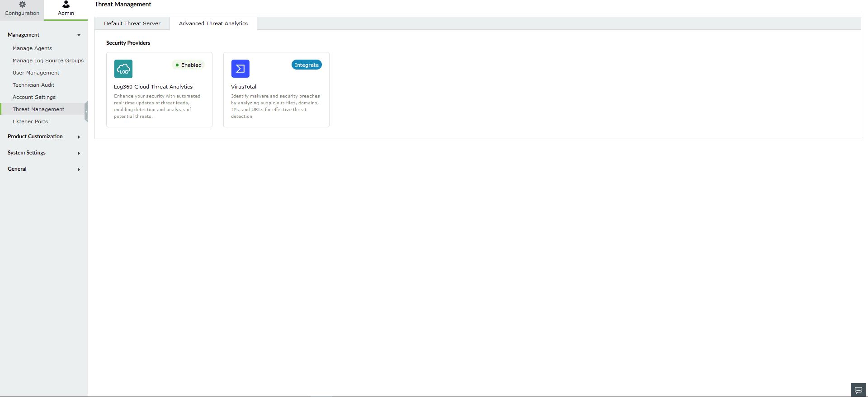Click the VirusTotal card title
Screen dimensions: 868x397
(244, 87)
